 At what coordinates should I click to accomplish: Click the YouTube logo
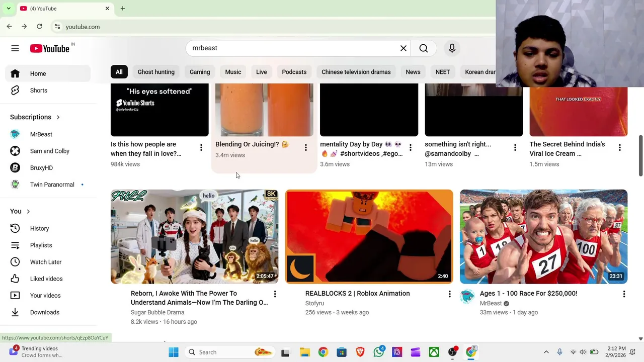(49, 48)
